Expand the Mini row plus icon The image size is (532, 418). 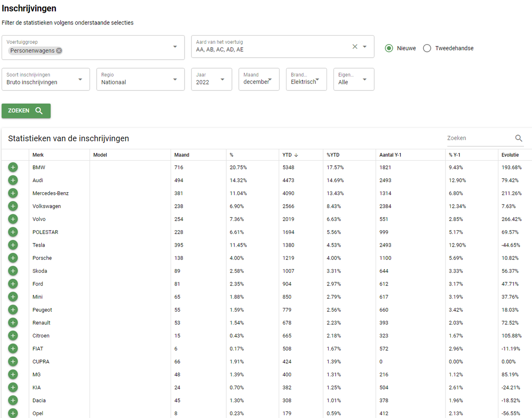pos(13,297)
